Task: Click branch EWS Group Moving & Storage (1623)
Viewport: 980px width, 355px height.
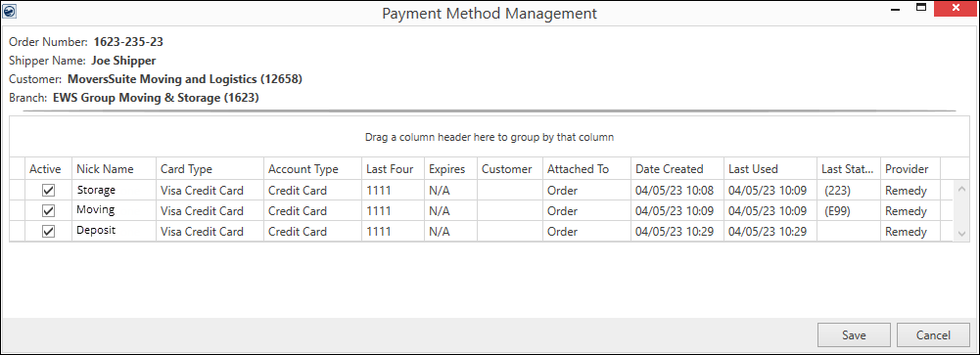Action: tap(156, 98)
